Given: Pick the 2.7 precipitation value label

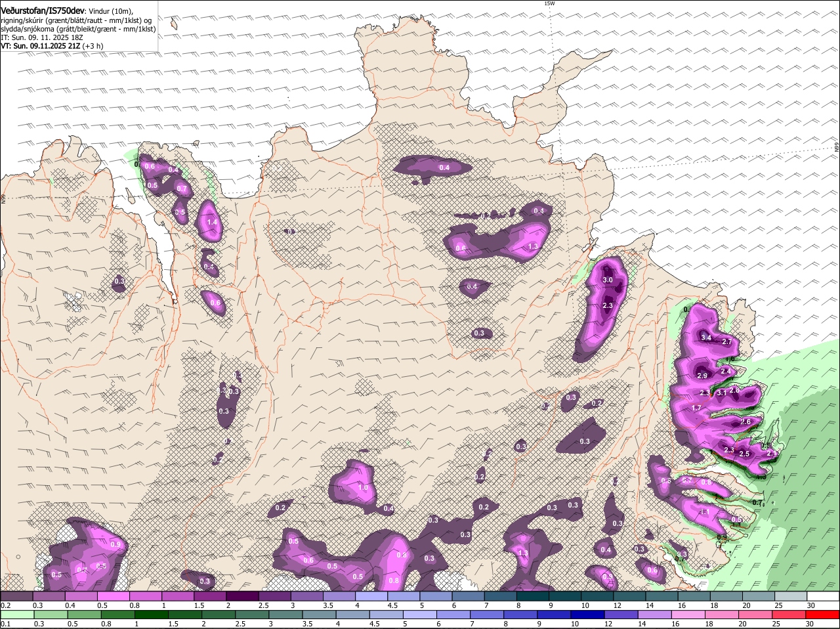Looking at the screenshot, I should click(x=727, y=341).
